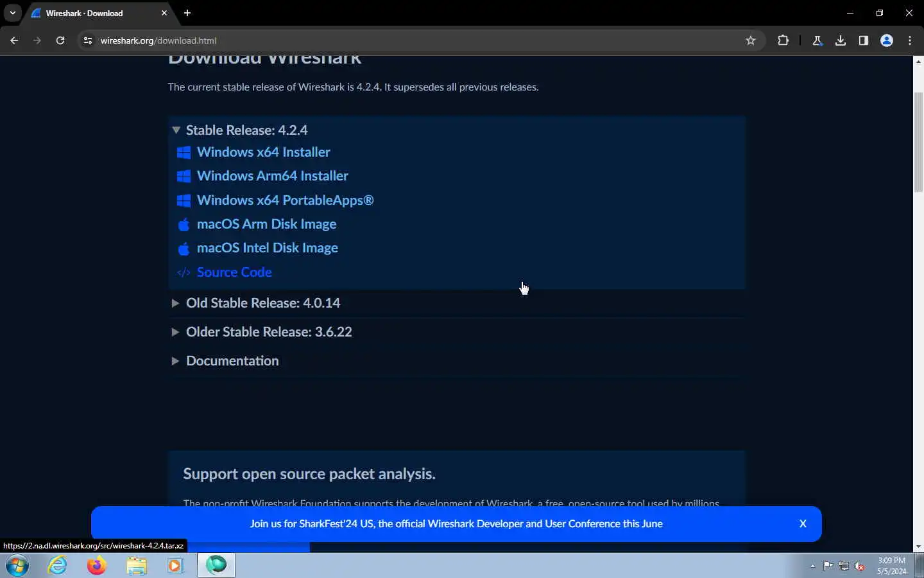The width and height of the screenshot is (924, 578).
Task: Select the Wireshark - Download tab
Action: (99, 13)
